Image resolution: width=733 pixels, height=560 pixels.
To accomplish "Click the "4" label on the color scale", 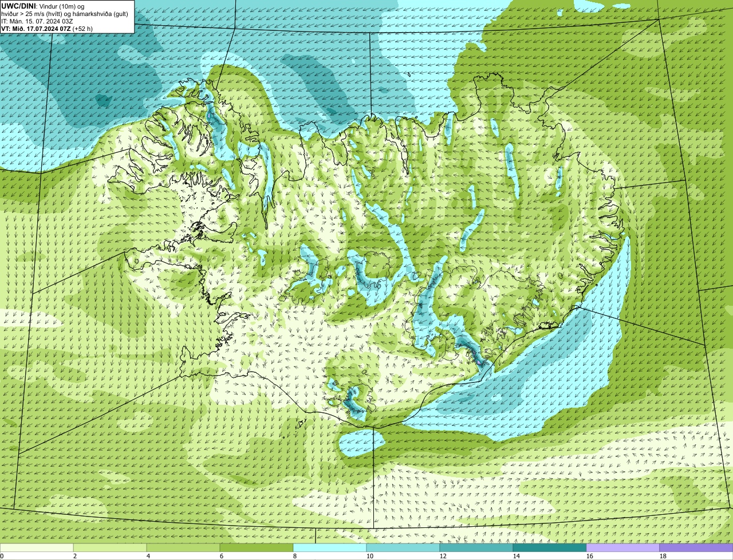I will [x=148, y=556].
